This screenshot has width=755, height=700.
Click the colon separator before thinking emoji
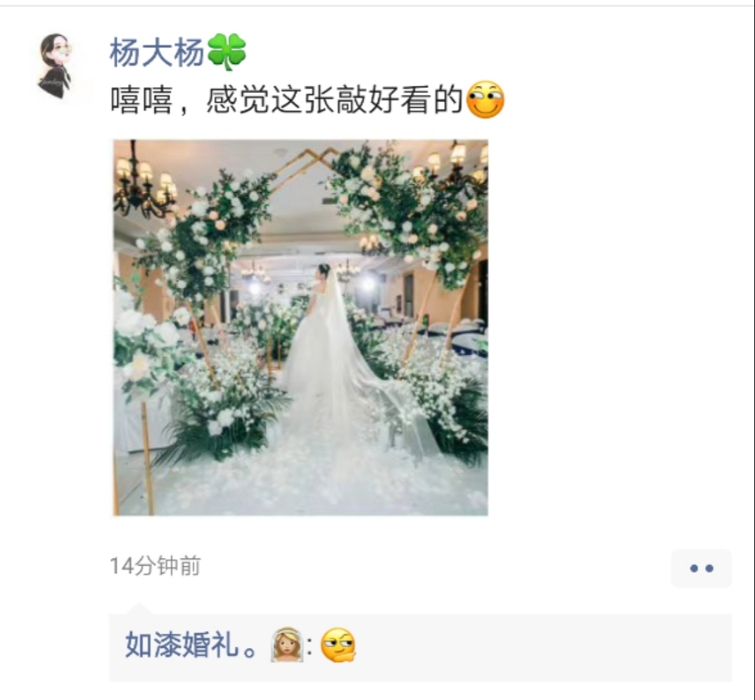[310, 646]
